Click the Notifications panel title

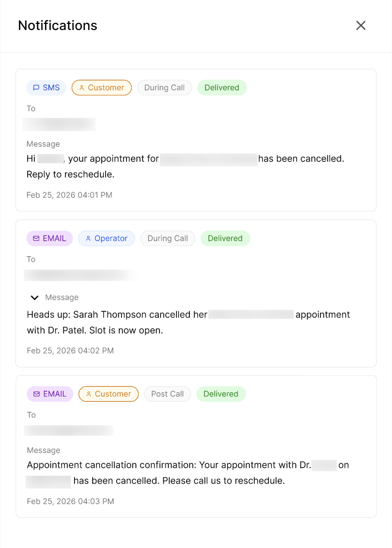[58, 26]
